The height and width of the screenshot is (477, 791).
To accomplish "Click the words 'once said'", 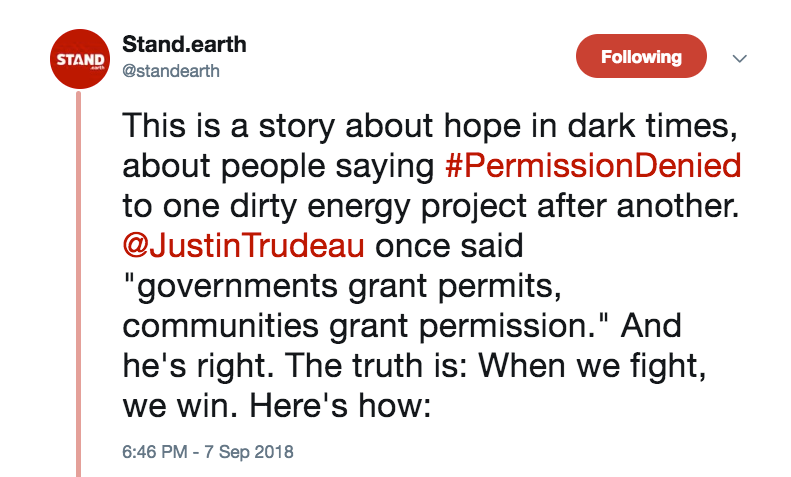I will coord(449,246).
